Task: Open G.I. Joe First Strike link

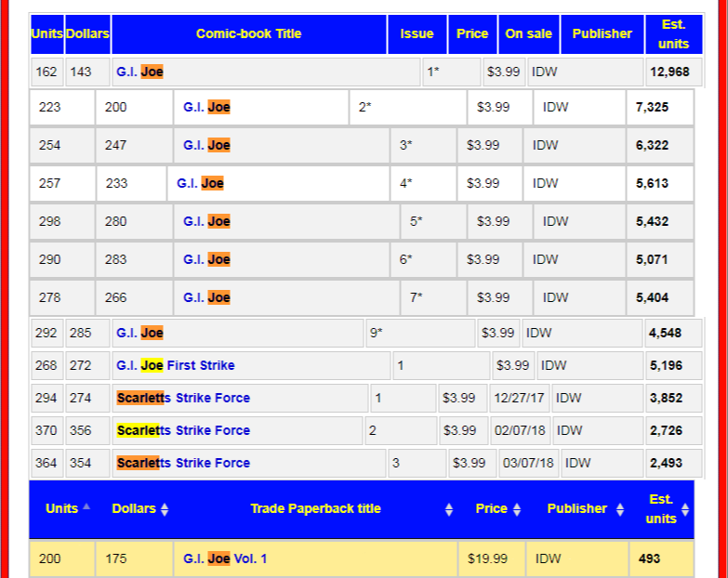Action: [176, 365]
